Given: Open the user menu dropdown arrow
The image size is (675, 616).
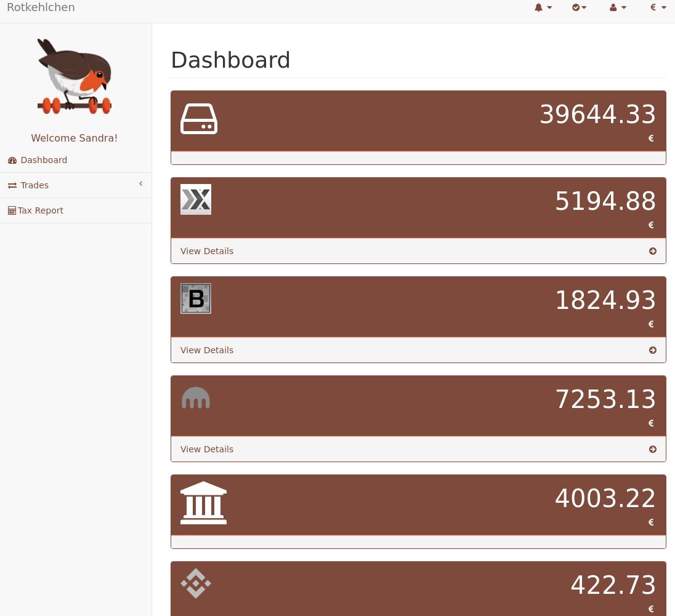Looking at the screenshot, I should click(623, 7).
